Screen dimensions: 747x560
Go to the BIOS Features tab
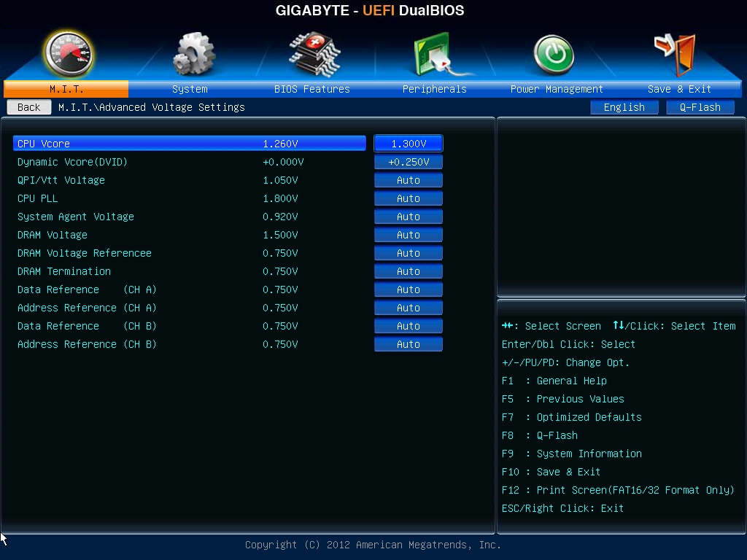click(312, 89)
